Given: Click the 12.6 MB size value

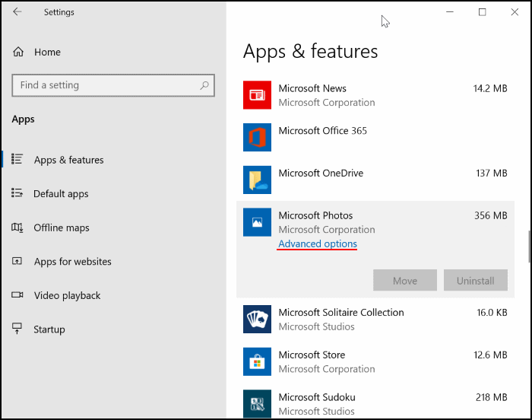Looking at the screenshot, I should click(x=490, y=355).
